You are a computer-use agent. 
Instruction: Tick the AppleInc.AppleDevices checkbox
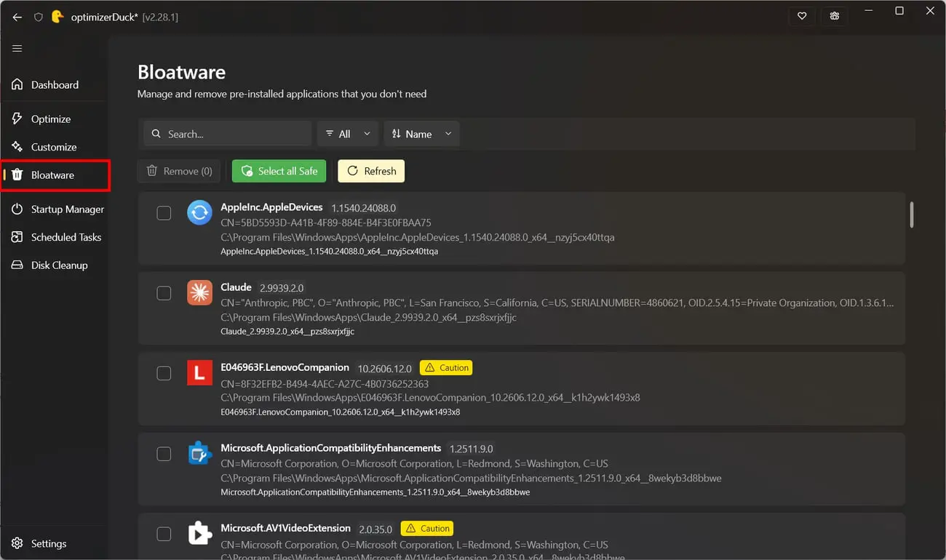(164, 212)
